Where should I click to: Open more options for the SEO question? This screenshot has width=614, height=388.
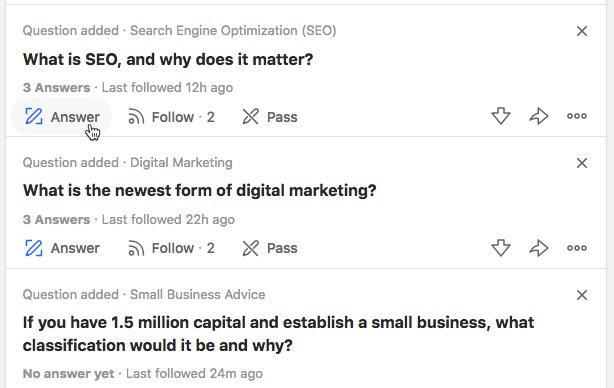point(577,116)
